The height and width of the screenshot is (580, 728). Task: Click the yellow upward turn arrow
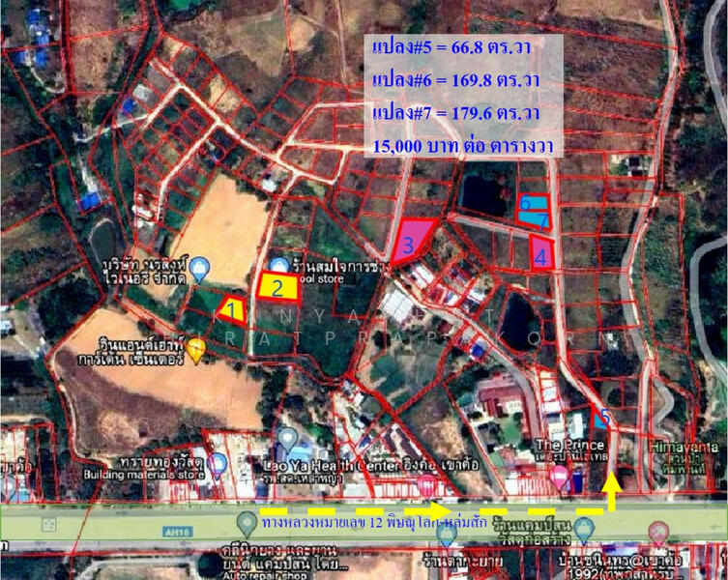point(610,489)
